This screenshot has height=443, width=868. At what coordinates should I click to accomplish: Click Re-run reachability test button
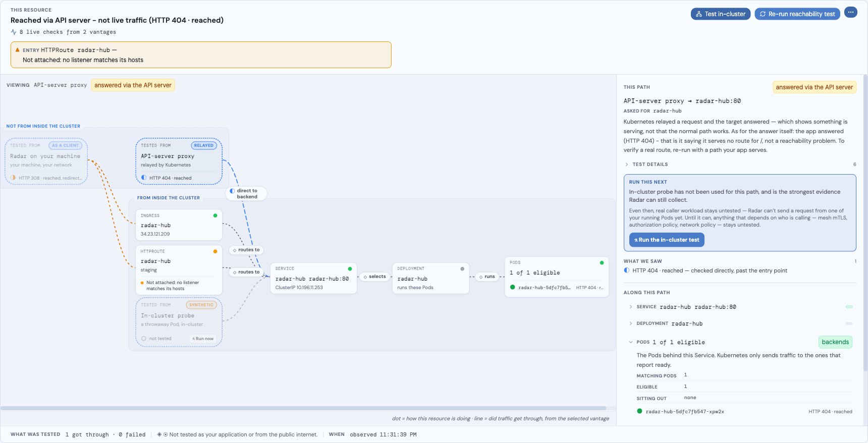[797, 14]
